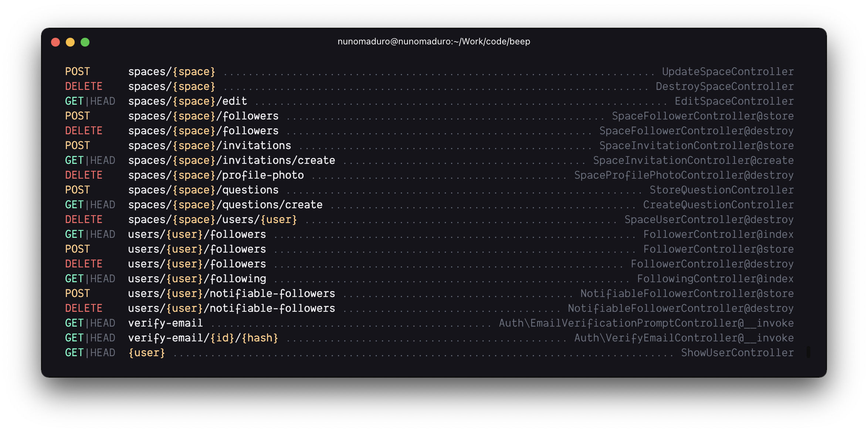Screen dimensions: 868x432
Task: Click the {user} parameter on last route
Action: [x=146, y=352]
